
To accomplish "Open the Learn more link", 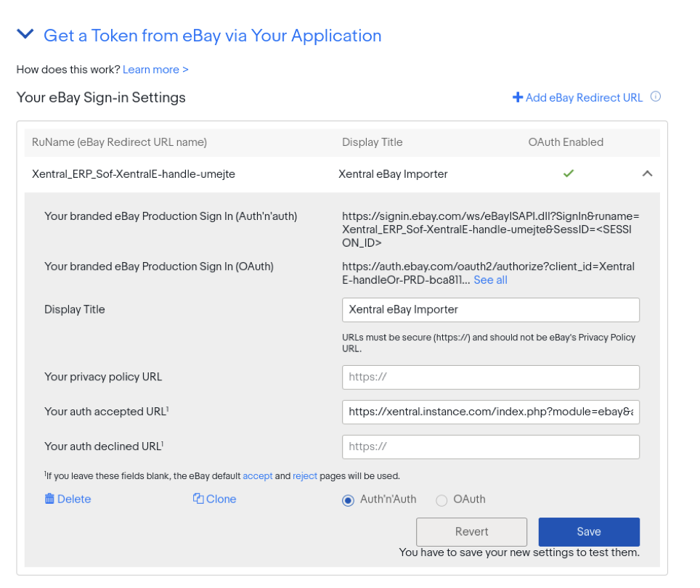I will pos(155,70).
